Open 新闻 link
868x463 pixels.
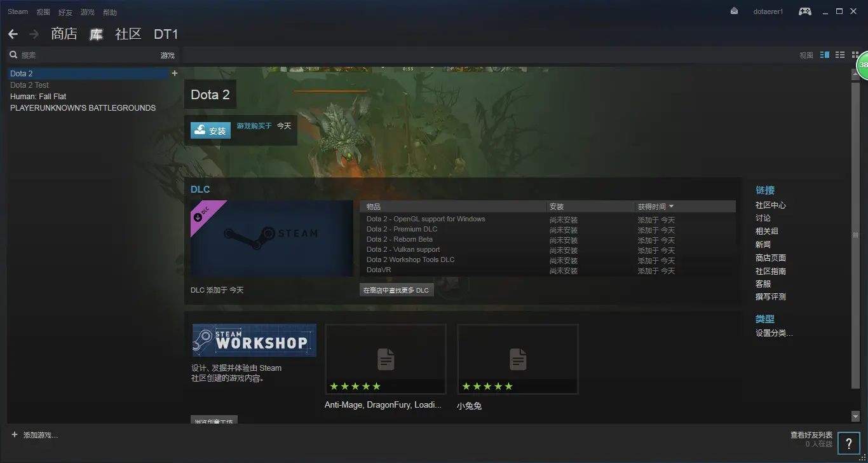763,245
